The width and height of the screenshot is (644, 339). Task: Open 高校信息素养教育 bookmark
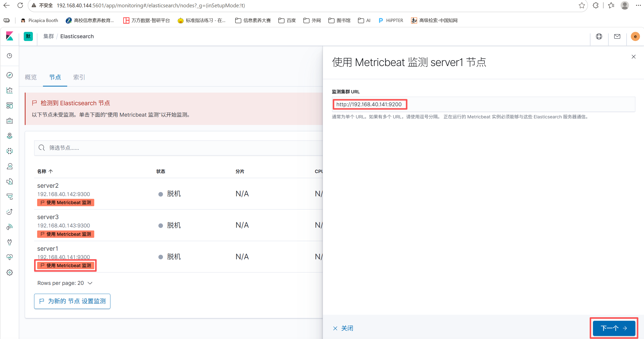point(90,20)
